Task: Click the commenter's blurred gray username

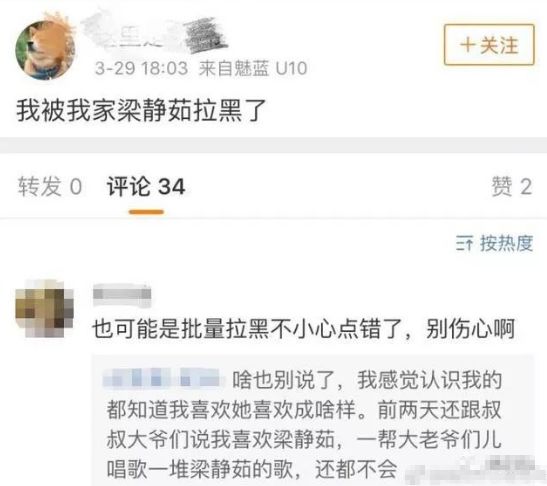Action: pyautogui.click(x=122, y=295)
